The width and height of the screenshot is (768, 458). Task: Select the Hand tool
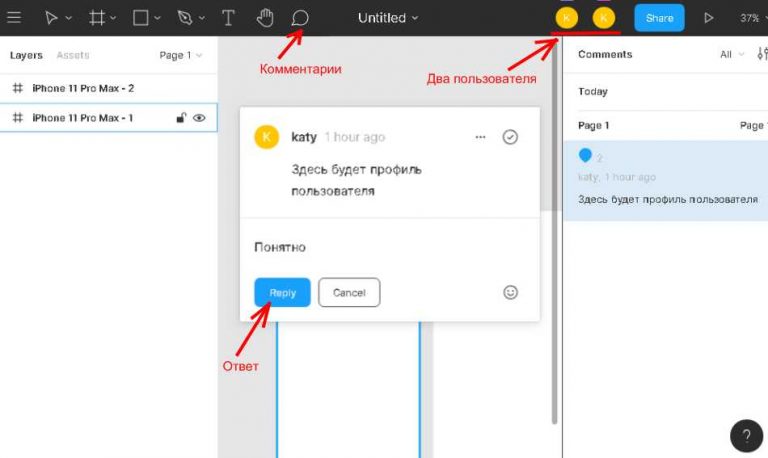pos(264,18)
